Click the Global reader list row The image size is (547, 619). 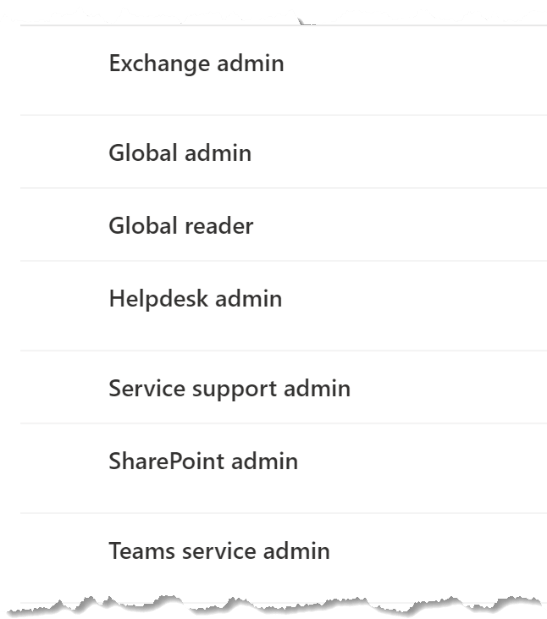[283, 224]
